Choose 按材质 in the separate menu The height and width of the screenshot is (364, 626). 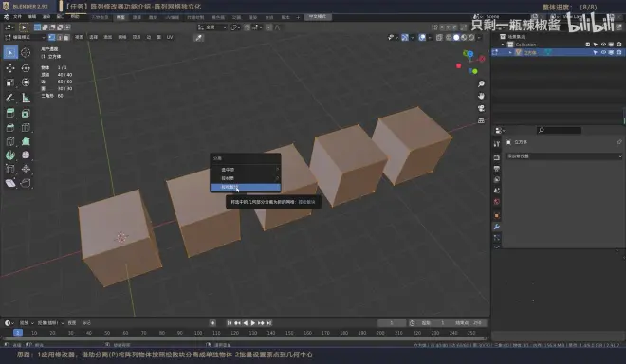[x=246, y=178]
